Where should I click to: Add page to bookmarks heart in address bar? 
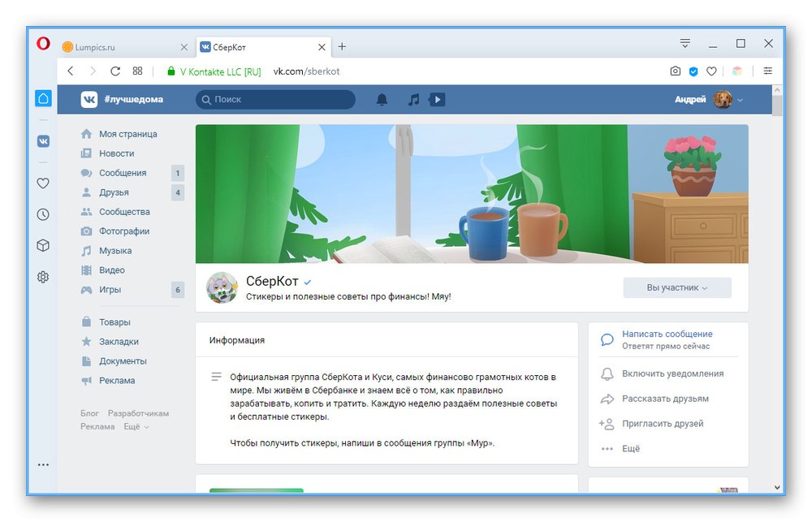pos(711,71)
